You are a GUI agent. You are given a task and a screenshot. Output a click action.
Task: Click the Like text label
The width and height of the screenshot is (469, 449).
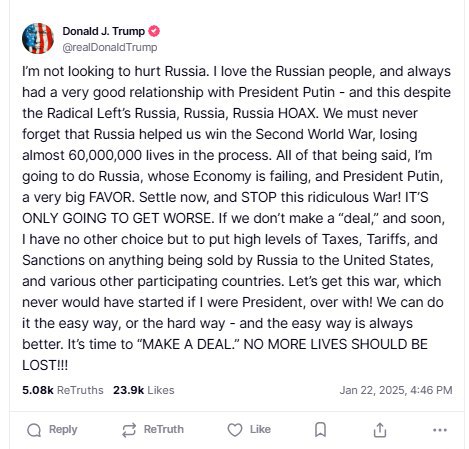point(260,429)
